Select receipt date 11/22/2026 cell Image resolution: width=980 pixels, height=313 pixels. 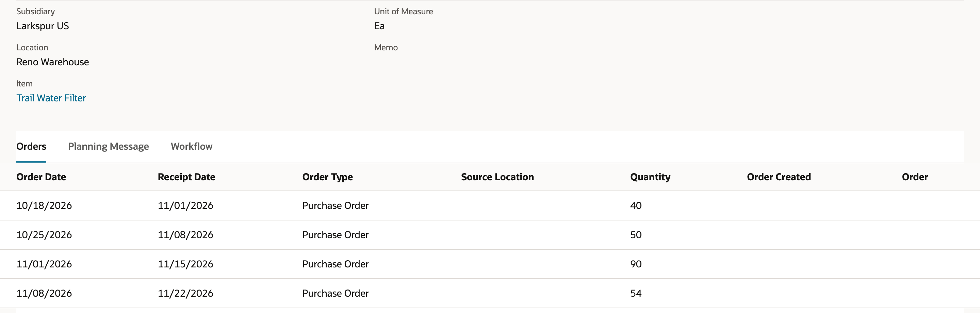point(186,293)
